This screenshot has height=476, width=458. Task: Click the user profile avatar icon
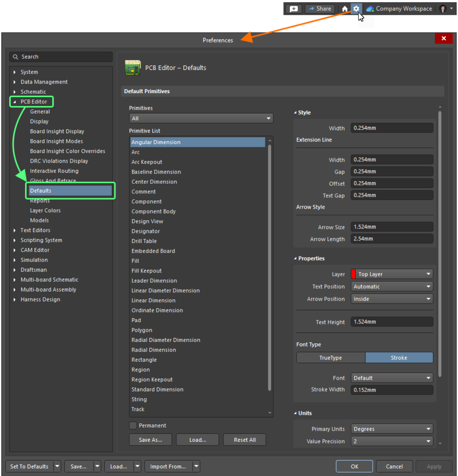click(443, 9)
